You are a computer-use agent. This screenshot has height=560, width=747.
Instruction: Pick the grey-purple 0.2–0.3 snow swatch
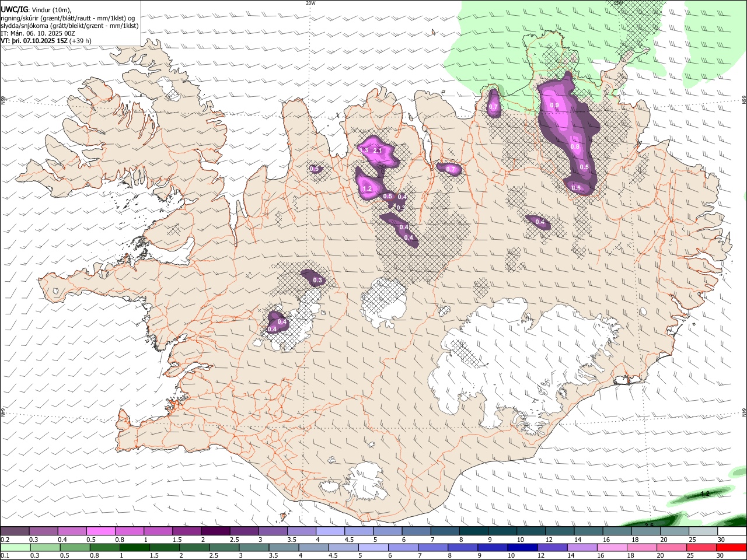point(15,531)
